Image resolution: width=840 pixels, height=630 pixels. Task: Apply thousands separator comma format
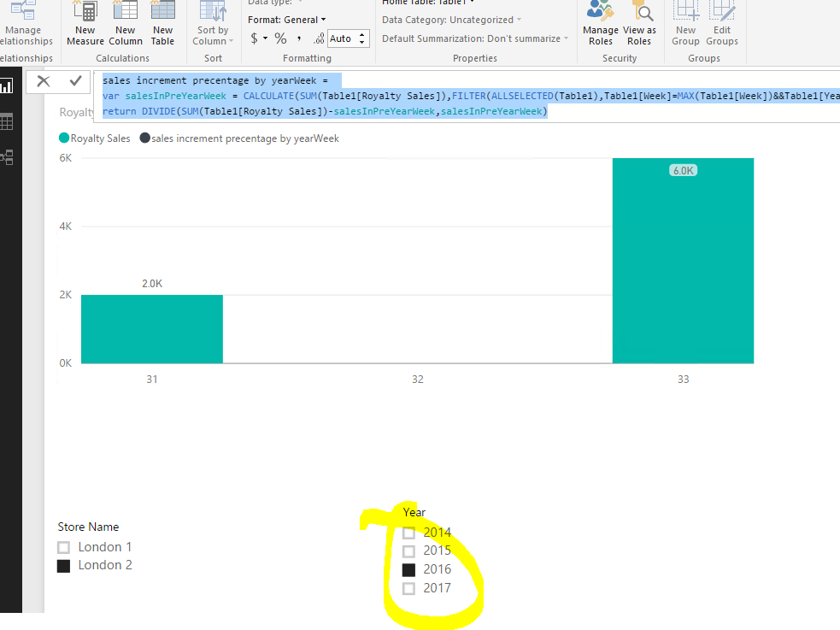(x=299, y=38)
